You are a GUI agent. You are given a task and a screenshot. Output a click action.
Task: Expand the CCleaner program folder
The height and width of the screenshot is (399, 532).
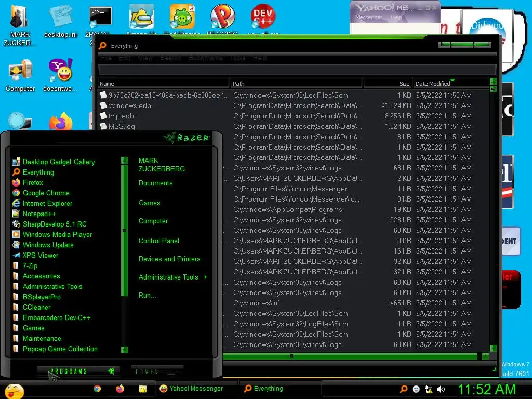[31, 308]
